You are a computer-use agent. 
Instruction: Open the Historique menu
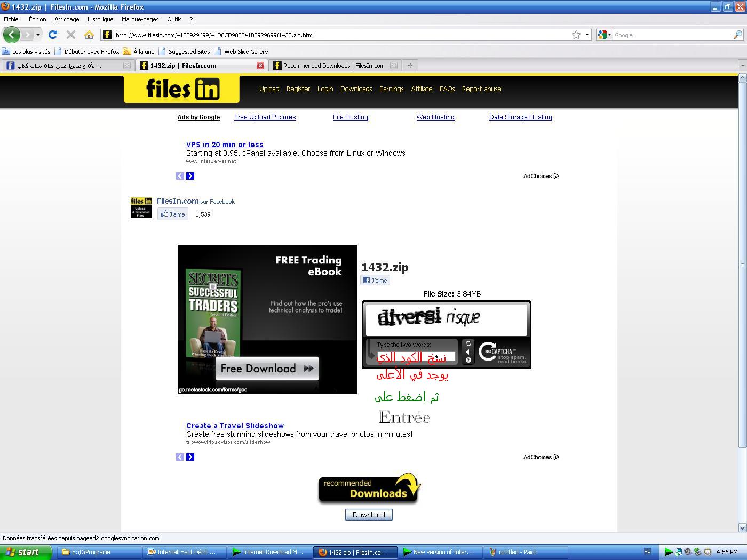point(100,19)
